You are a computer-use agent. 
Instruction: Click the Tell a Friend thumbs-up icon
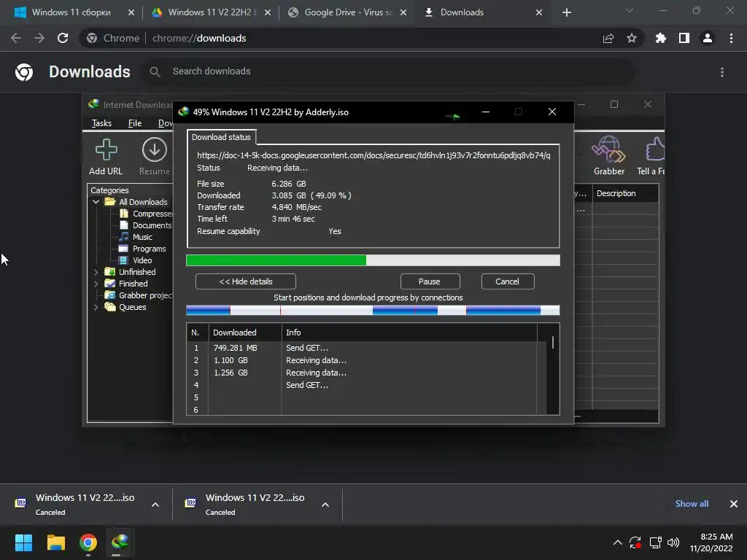tap(655, 149)
